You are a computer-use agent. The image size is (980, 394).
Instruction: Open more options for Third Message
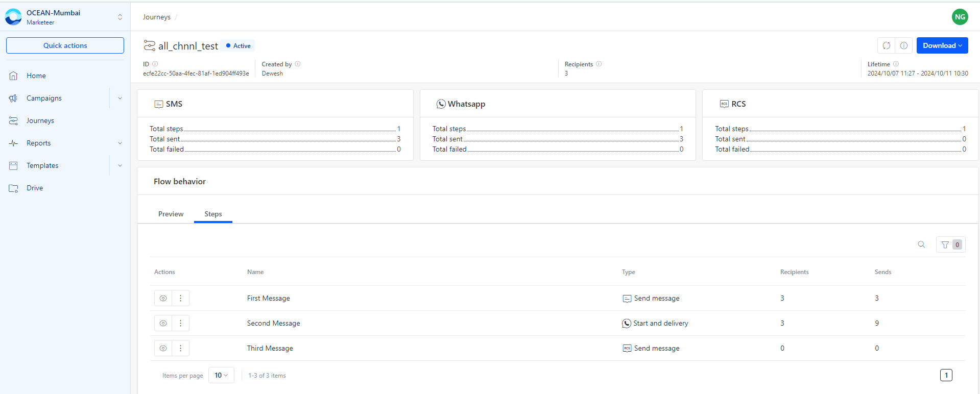pyautogui.click(x=180, y=348)
